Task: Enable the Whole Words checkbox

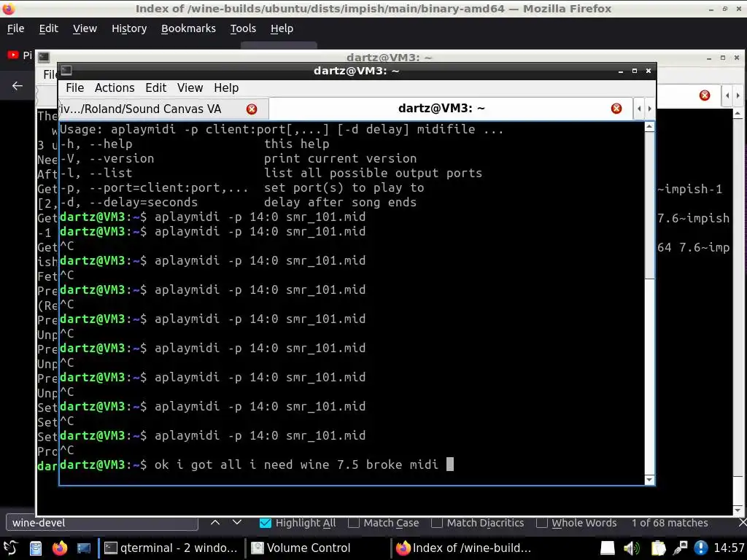Action: (542, 523)
